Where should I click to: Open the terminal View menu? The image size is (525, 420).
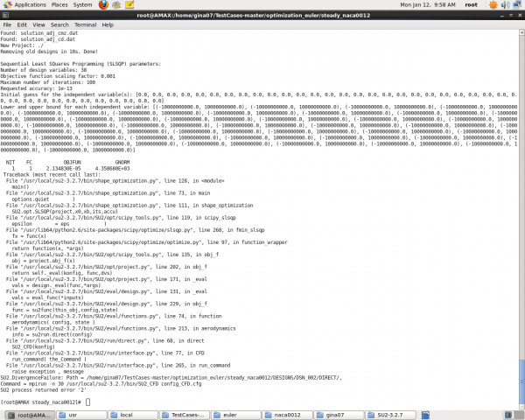38,24
